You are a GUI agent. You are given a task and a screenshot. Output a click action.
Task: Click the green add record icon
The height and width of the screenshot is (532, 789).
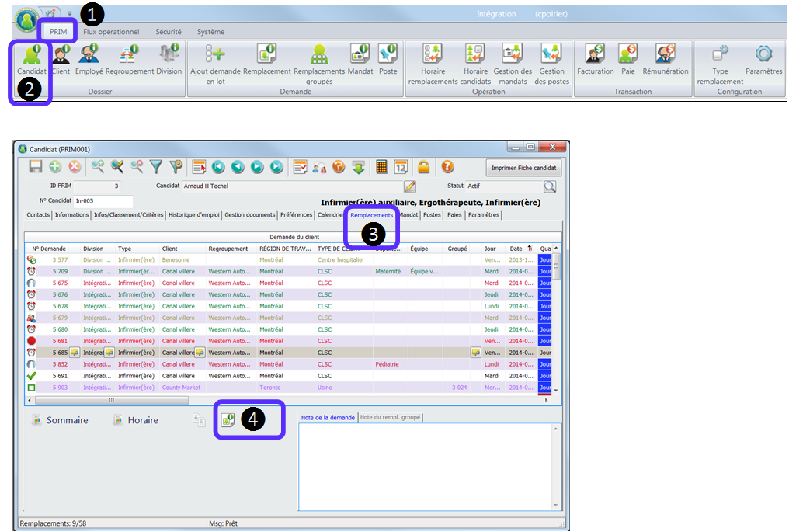pyautogui.click(x=55, y=166)
